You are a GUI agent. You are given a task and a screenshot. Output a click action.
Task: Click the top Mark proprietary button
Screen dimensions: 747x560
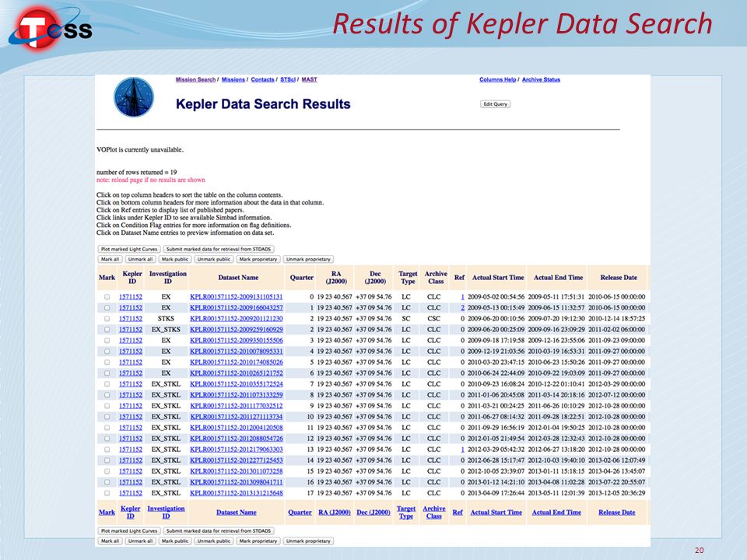[258, 259]
